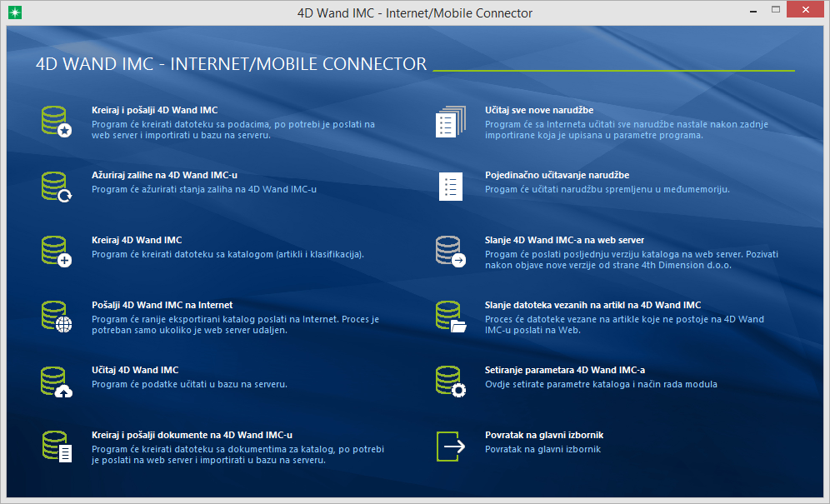Click description 'Progam će poslati posljednju verziju kataloga'
Viewport: 830px width, 504px height.
[632, 260]
